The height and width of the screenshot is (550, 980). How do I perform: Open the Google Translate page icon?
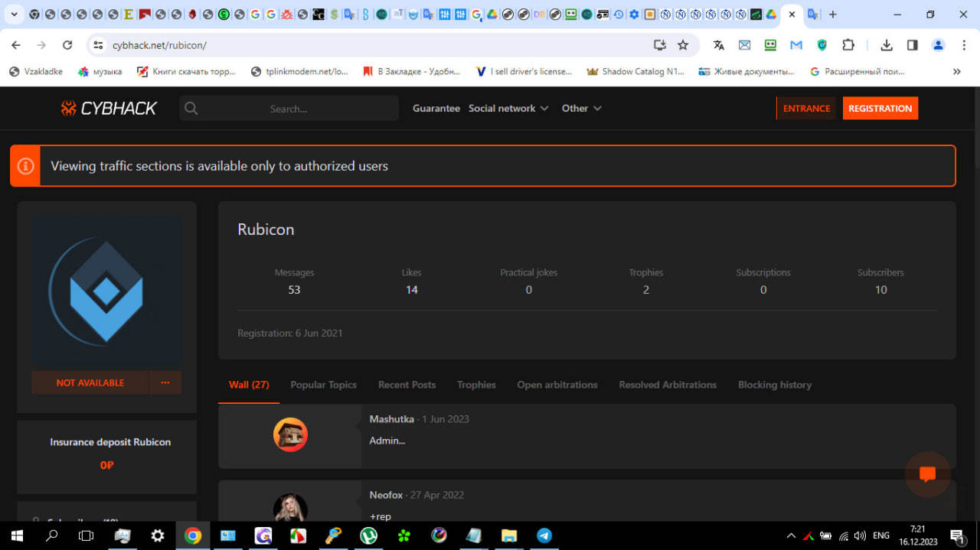718,45
